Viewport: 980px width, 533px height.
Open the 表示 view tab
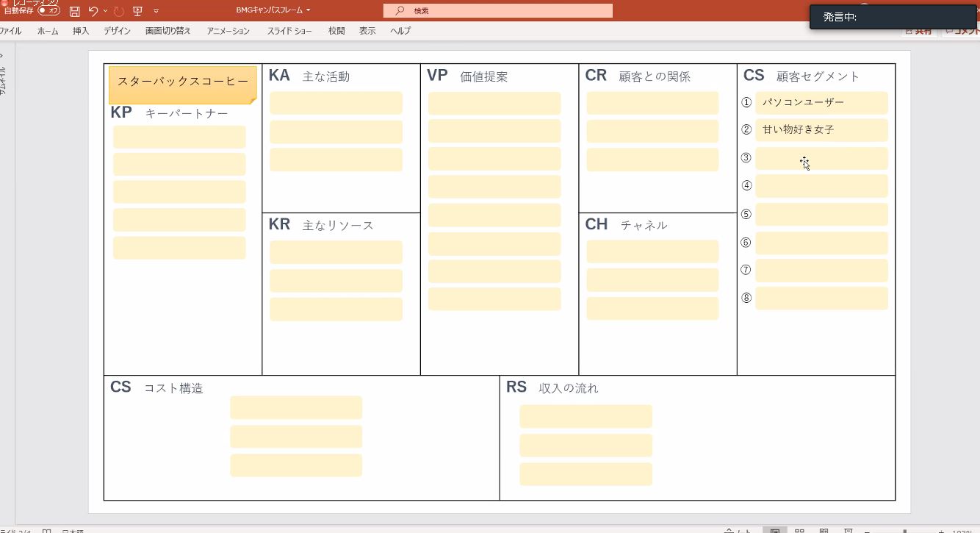tap(367, 31)
